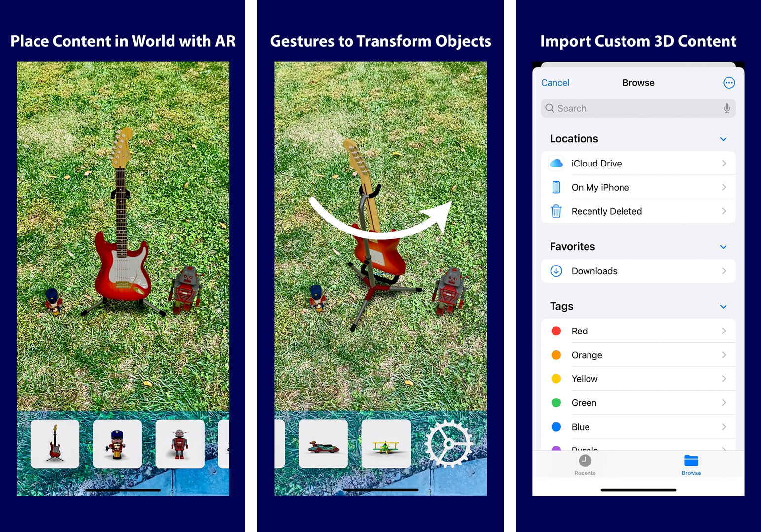Open the Red tag
This screenshot has width=761, height=532.
(638, 331)
